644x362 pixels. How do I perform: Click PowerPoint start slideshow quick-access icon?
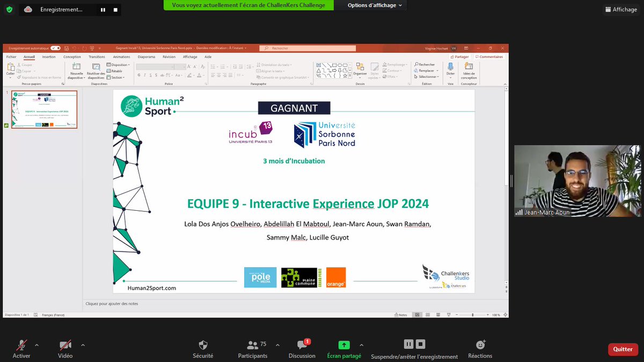pyautogui.click(x=92, y=48)
